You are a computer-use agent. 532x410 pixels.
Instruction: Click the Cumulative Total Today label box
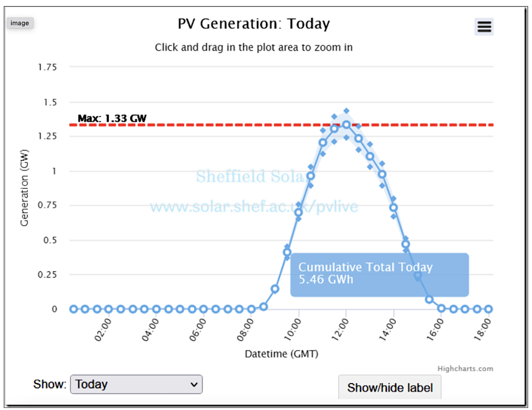click(379, 275)
